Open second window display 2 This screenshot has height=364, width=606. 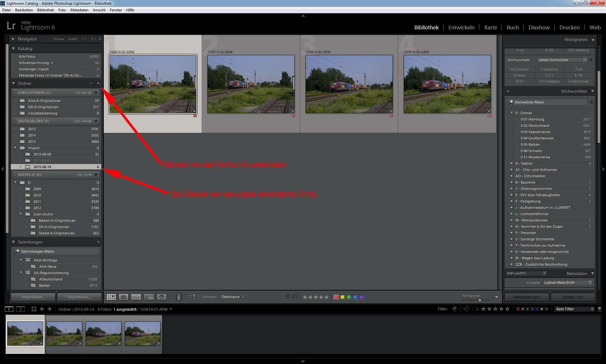coord(21,309)
